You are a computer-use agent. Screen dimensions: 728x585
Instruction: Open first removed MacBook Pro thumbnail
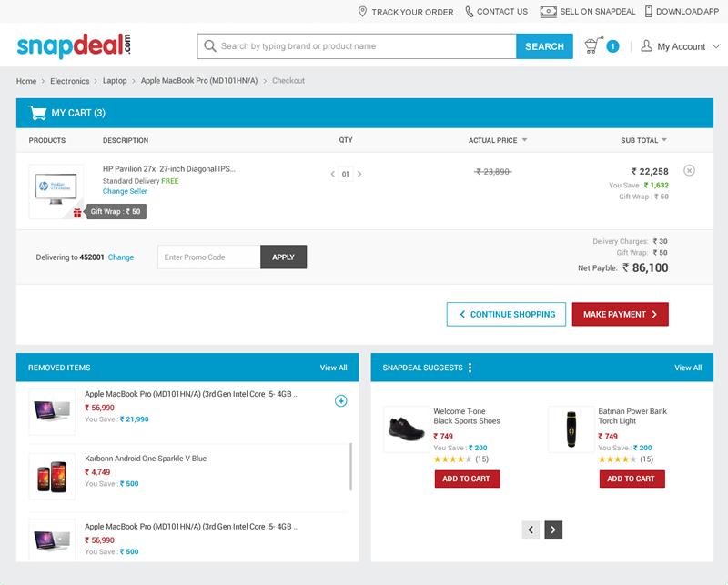[x=52, y=412]
